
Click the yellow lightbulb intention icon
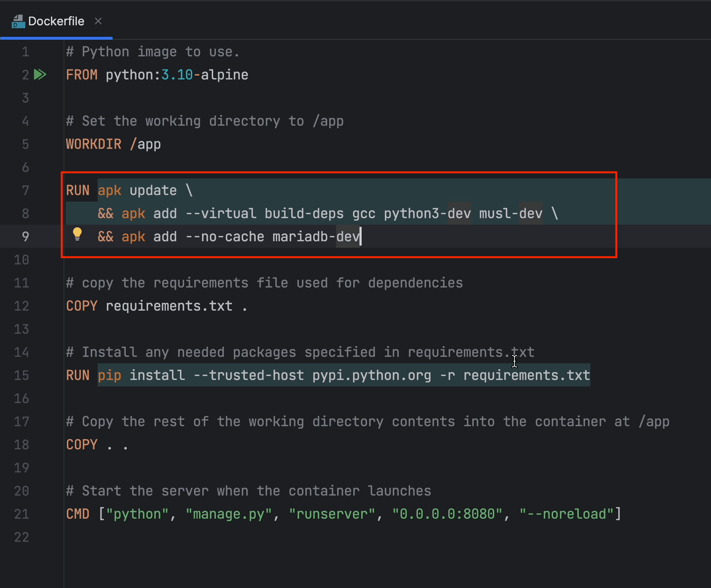point(77,234)
